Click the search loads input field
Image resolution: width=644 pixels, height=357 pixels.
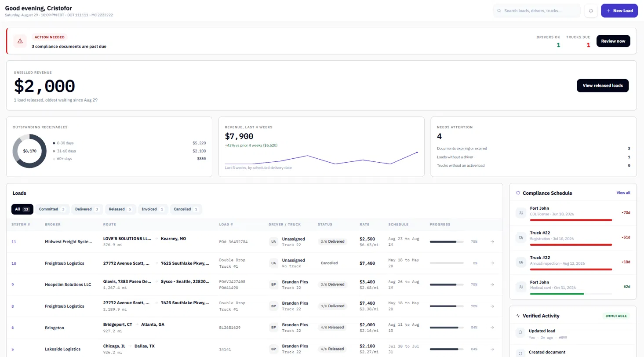click(x=537, y=11)
